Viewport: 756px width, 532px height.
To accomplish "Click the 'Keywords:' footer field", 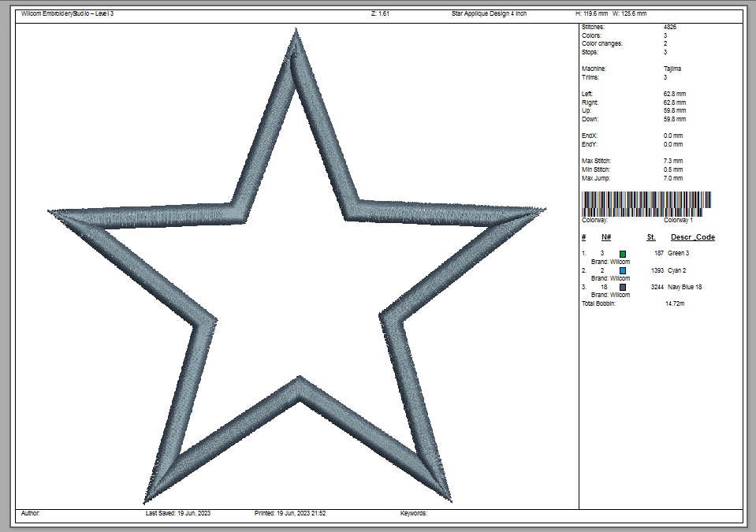I will (414, 513).
